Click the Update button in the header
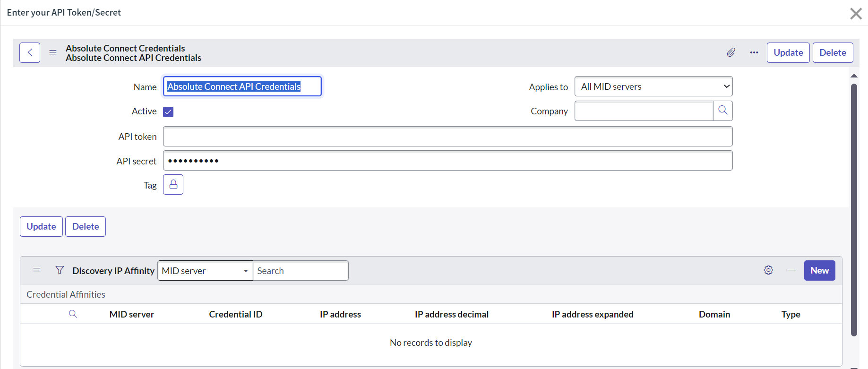 788,52
